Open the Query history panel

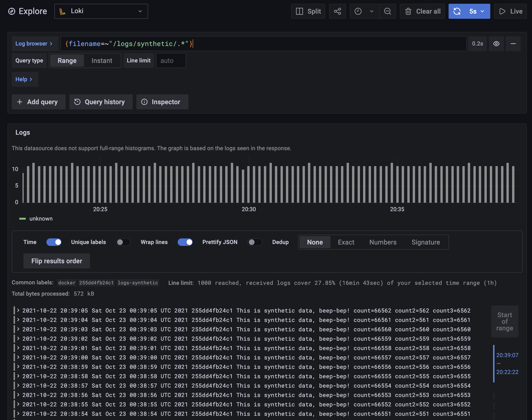(101, 102)
